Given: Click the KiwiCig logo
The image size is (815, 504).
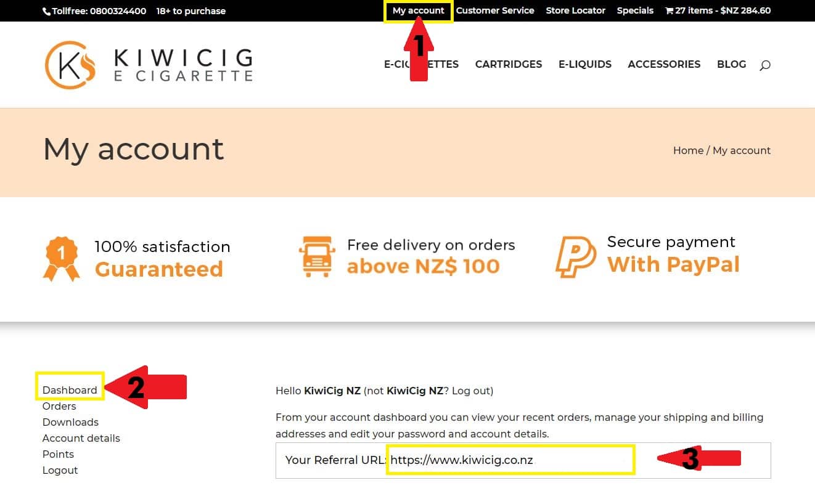Looking at the screenshot, I should click(149, 65).
